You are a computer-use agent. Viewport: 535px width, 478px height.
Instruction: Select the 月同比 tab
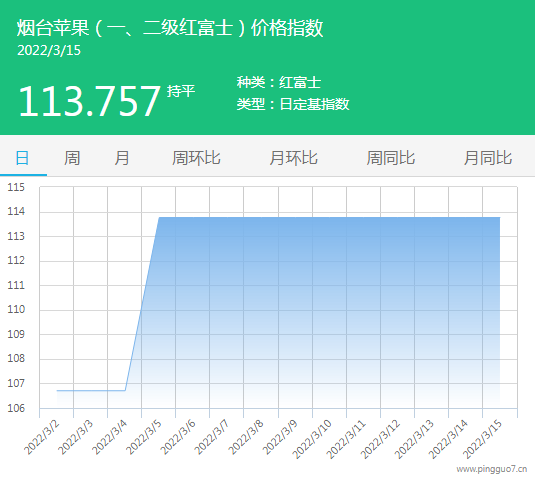point(488,158)
